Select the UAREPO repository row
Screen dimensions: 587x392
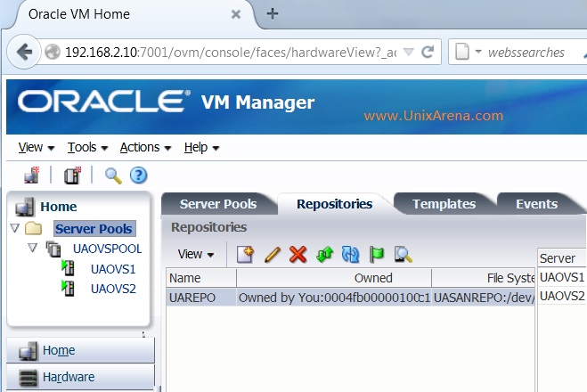tap(350, 298)
